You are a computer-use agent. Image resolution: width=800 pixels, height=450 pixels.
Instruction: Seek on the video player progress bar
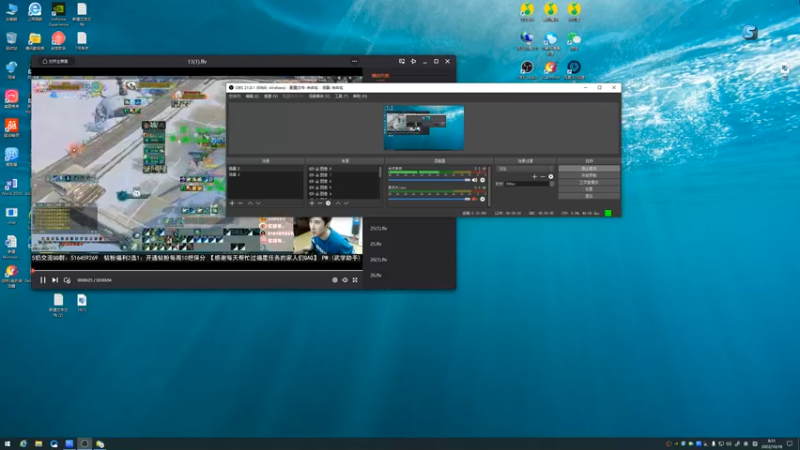coord(197,270)
